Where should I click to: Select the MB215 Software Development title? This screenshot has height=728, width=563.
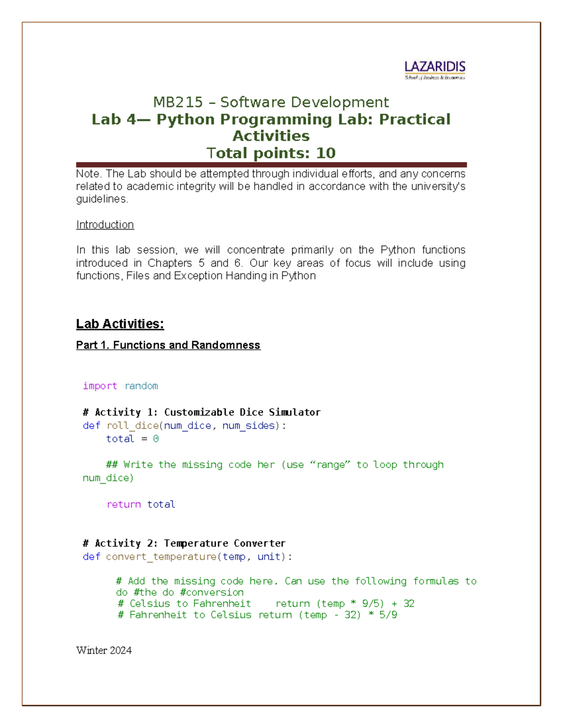pyautogui.click(x=271, y=102)
